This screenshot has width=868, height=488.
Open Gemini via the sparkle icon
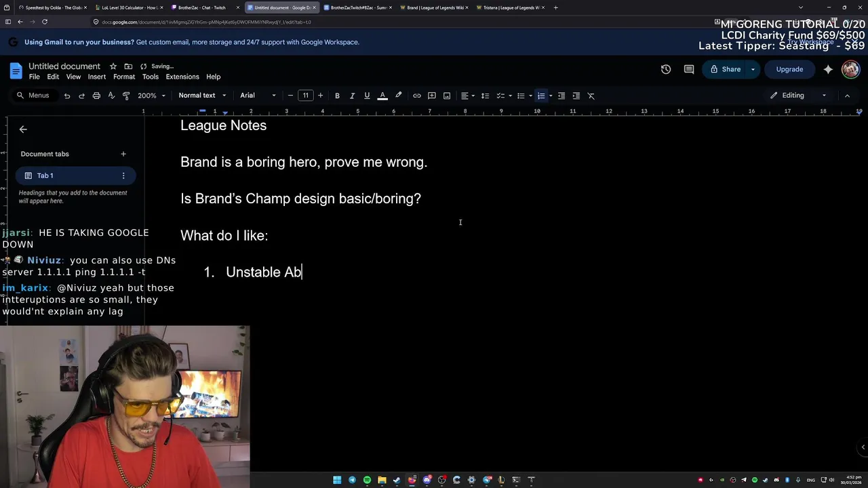pyautogui.click(x=828, y=69)
